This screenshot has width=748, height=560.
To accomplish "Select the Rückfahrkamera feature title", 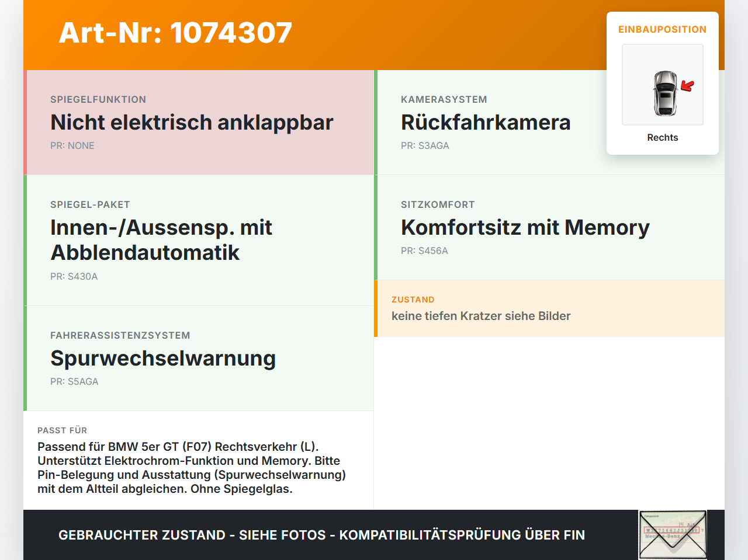I will click(486, 123).
